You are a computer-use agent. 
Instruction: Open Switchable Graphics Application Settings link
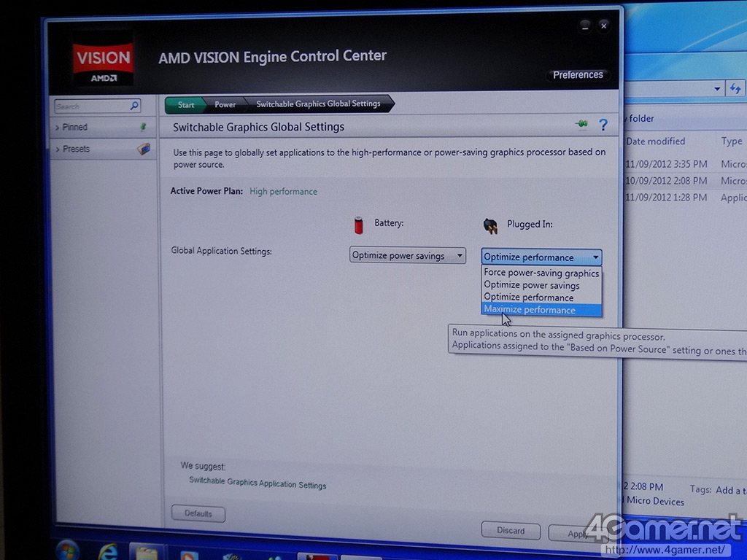pos(258,483)
